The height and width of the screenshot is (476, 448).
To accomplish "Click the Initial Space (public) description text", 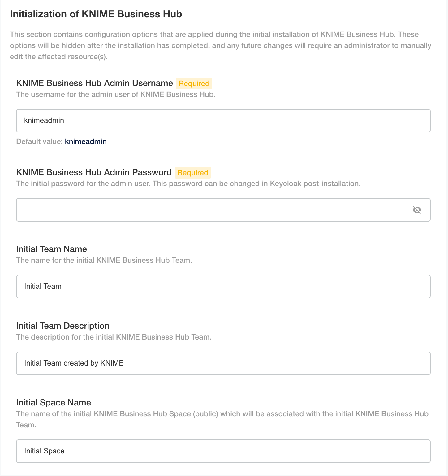I will coord(222,419).
